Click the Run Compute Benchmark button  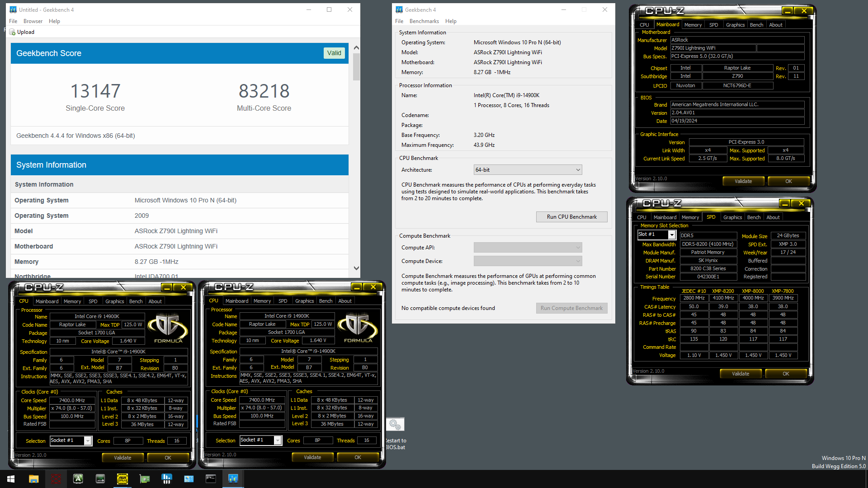pos(571,308)
